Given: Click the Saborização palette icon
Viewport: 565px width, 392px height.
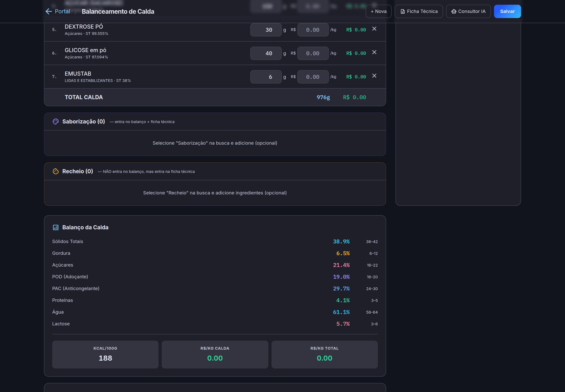Looking at the screenshot, I should (x=56, y=122).
